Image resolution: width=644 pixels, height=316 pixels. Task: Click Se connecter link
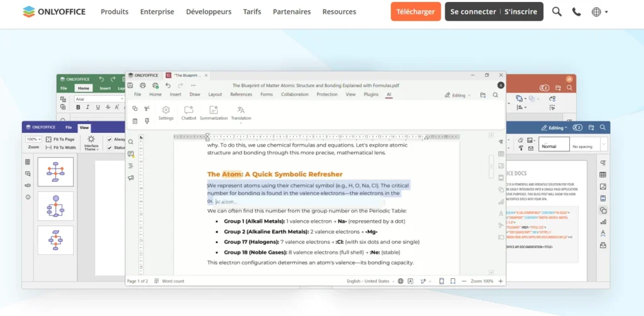[x=473, y=11]
